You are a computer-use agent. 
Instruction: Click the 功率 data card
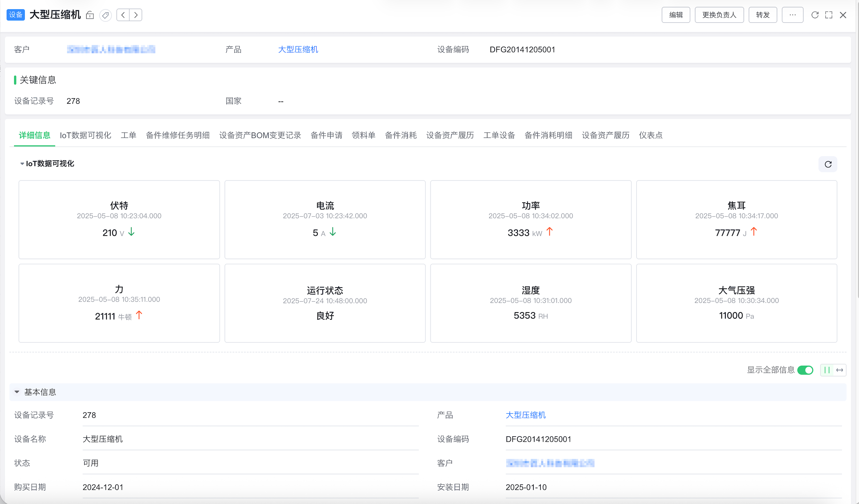(x=530, y=219)
